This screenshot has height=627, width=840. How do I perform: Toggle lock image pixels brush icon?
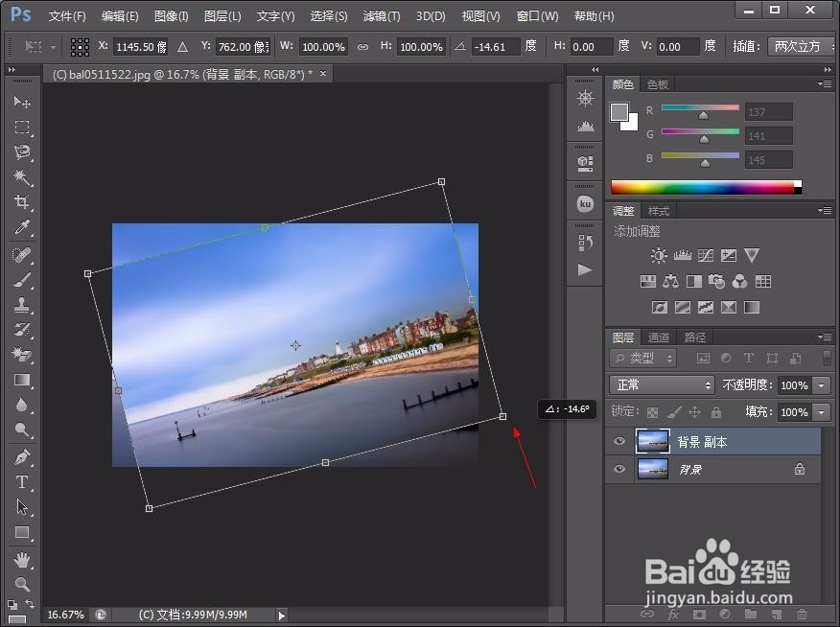point(674,411)
